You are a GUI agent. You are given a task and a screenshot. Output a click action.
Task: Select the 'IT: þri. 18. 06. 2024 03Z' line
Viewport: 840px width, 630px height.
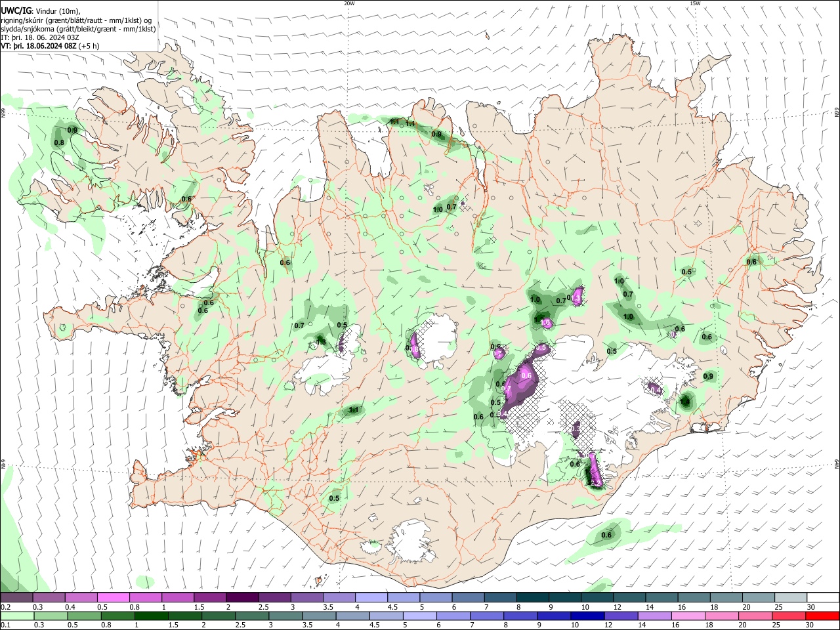(x=40, y=37)
